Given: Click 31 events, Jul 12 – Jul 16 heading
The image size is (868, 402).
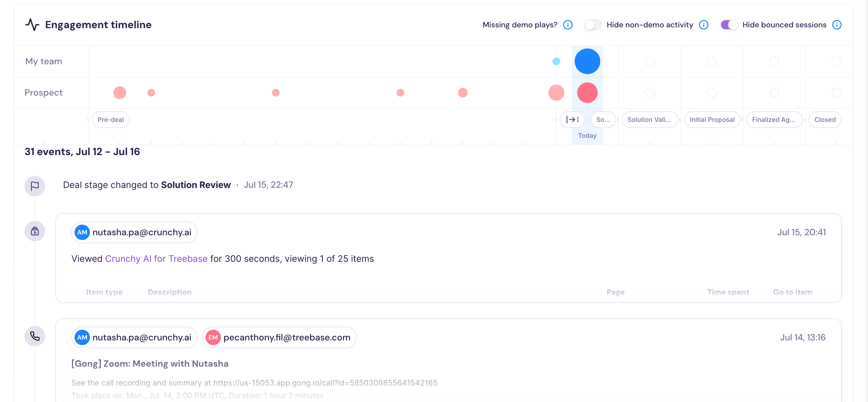Looking at the screenshot, I should (x=82, y=152).
